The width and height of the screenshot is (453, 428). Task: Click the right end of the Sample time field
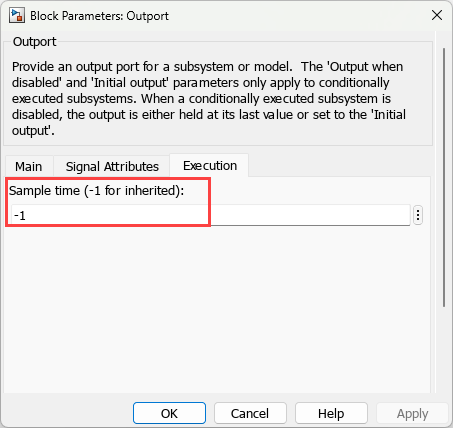click(400, 215)
